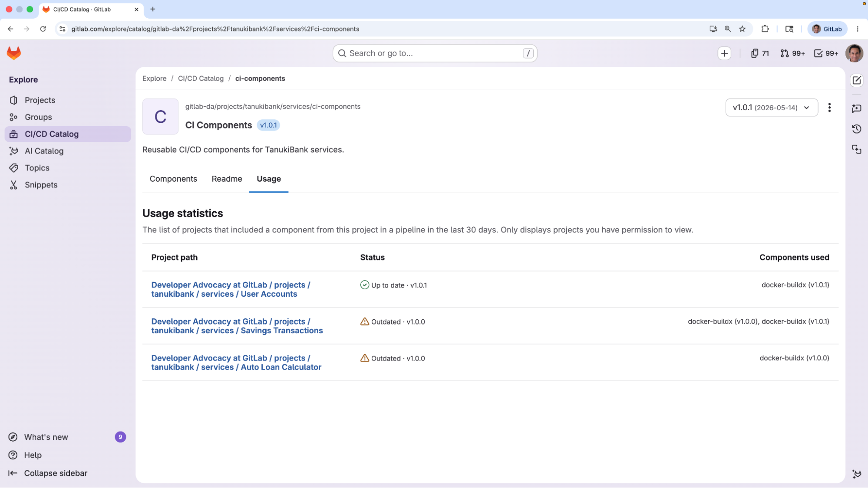This screenshot has width=868, height=488.
Task: Focus the Search or go to field
Action: click(435, 53)
